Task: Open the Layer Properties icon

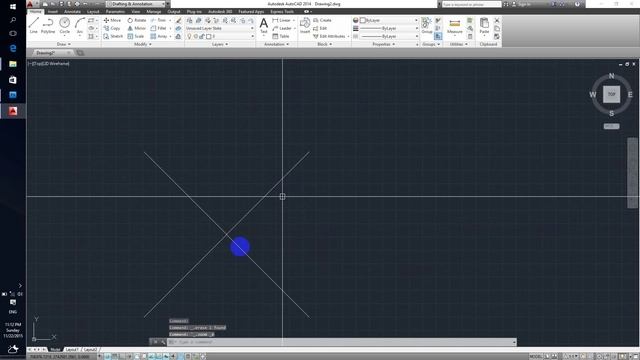Action: (190, 20)
